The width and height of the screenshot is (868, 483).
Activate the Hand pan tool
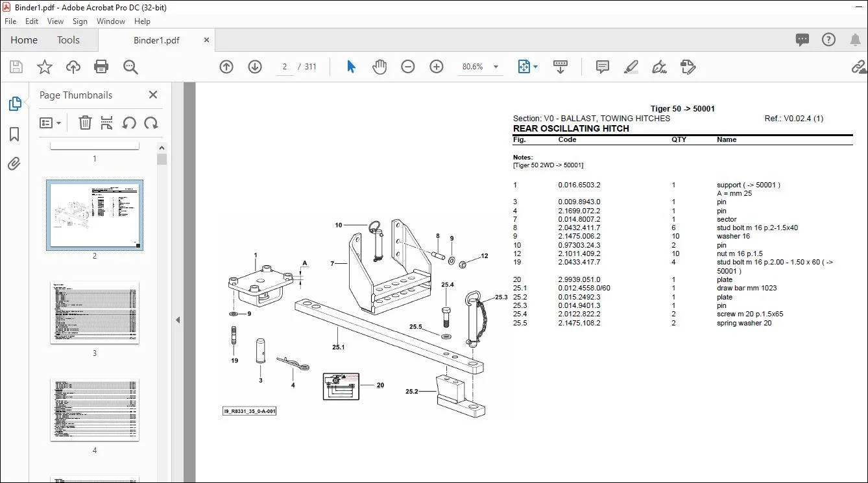pyautogui.click(x=380, y=67)
